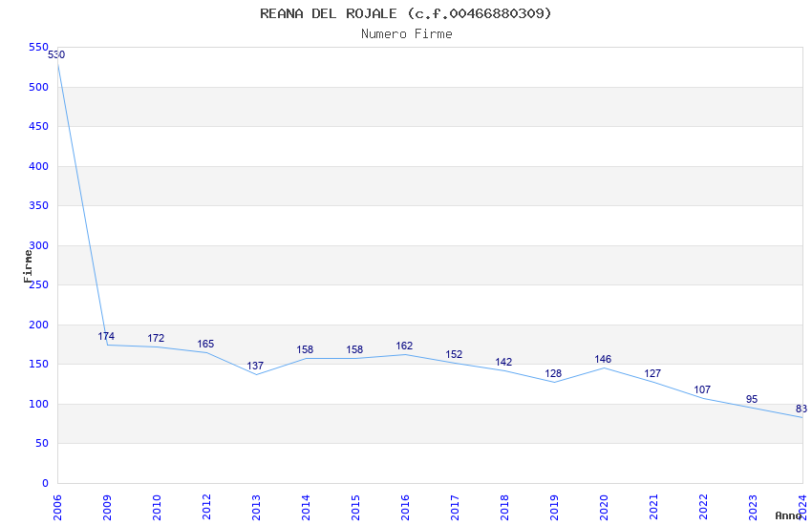This screenshot has height=525, width=812.
Task: Click the y-axis value 350
Action: coord(39,206)
